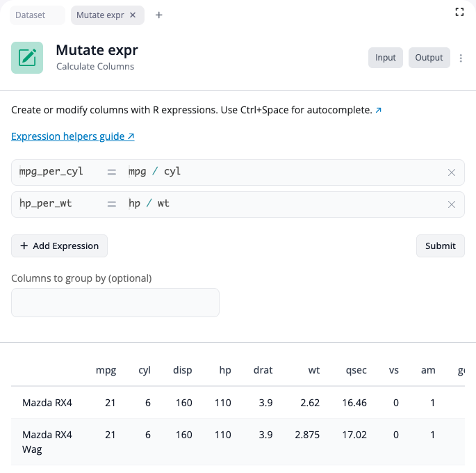The height and width of the screenshot is (473, 476).
Task: Click the mpg / cyl expression field
Action: pos(278,172)
